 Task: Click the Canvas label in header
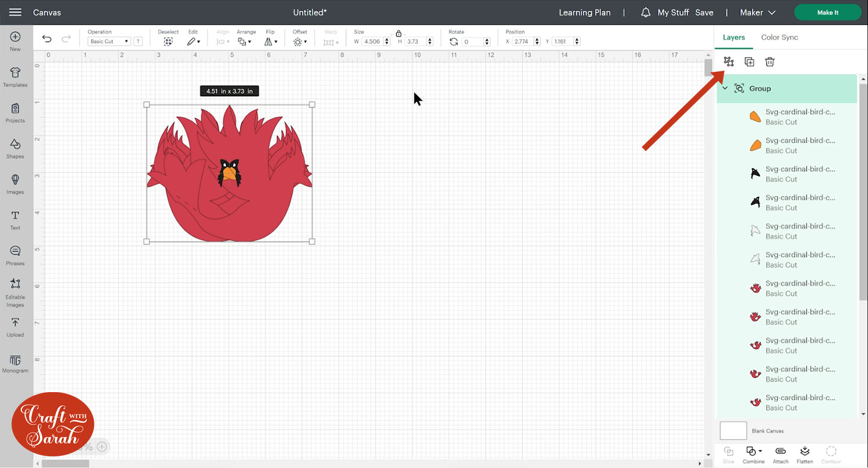[47, 12]
